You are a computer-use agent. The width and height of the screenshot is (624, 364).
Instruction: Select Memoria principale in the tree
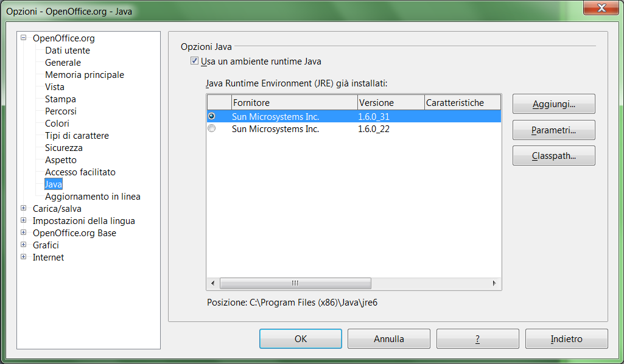point(85,75)
